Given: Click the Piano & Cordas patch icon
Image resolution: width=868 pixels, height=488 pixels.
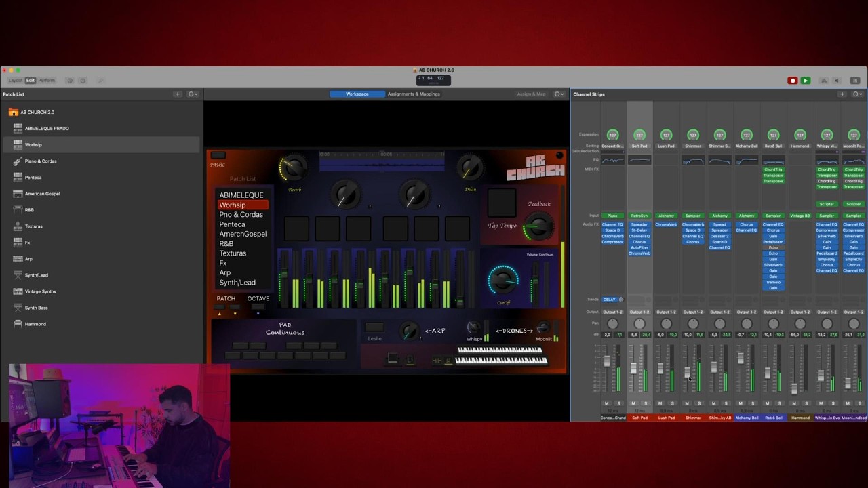Looking at the screenshot, I should click(18, 161).
